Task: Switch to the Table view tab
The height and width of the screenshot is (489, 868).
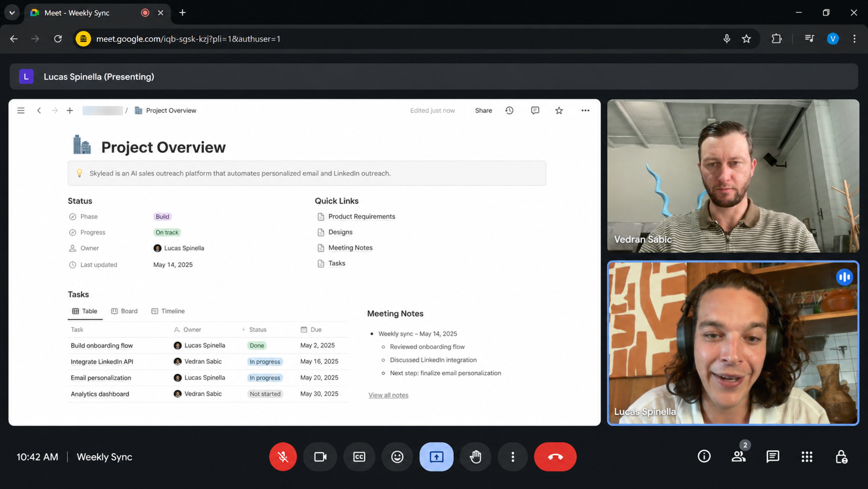Action: pos(85,311)
